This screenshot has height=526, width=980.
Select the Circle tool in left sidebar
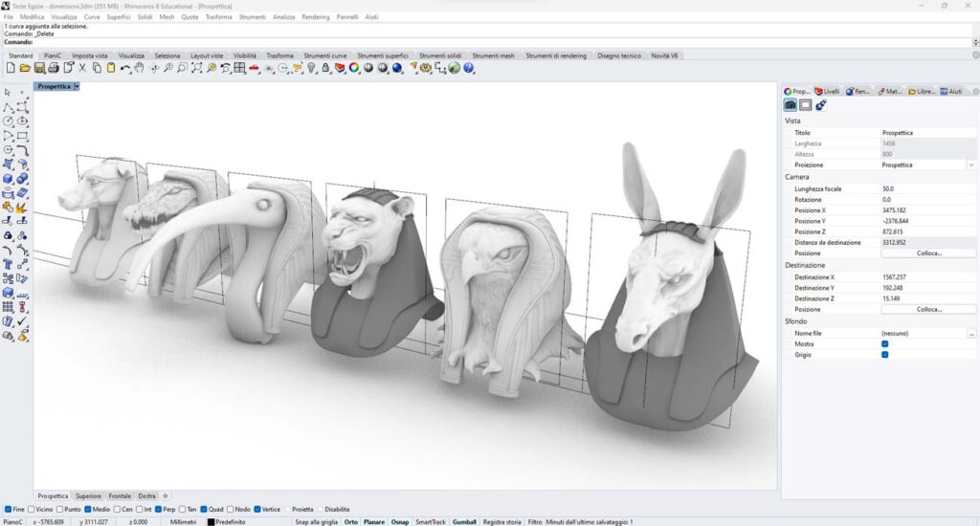[x=8, y=121]
